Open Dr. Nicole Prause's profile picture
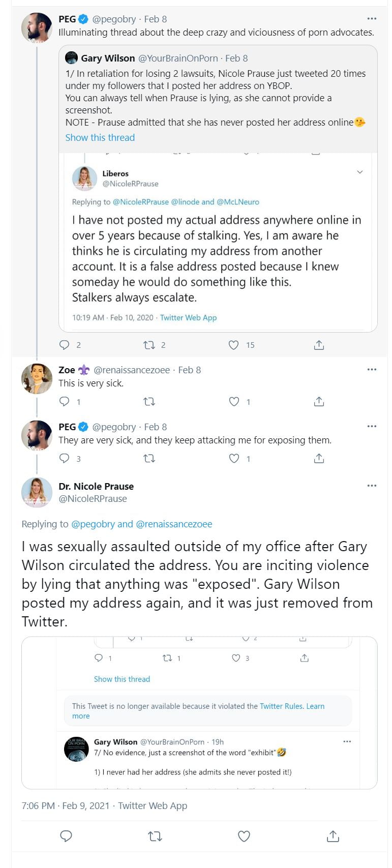The width and height of the screenshot is (392, 868). (37, 492)
